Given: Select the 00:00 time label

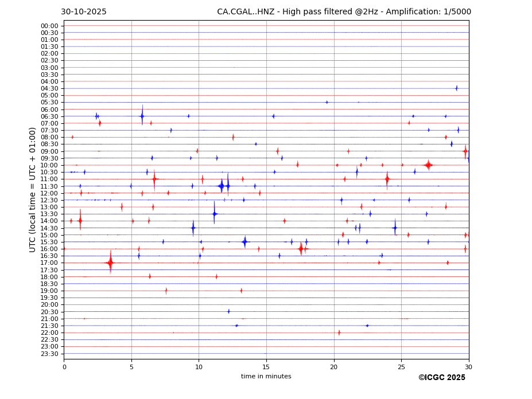Looking at the screenshot, I should 49,26.
